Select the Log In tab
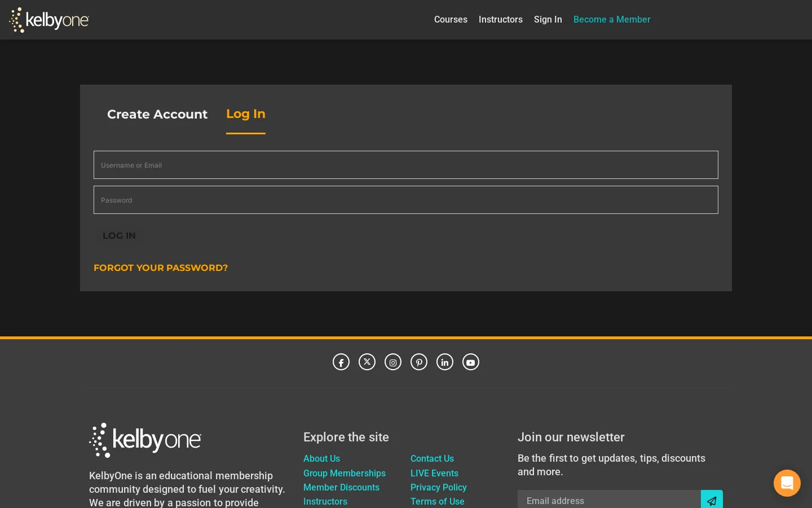The height and width of the screenshot is (508, 812). [246, 114]
